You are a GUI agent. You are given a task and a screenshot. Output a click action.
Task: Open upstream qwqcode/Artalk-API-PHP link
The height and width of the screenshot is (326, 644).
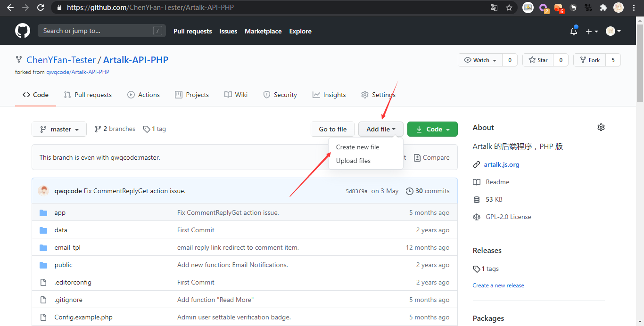click(x=78, y=72)
